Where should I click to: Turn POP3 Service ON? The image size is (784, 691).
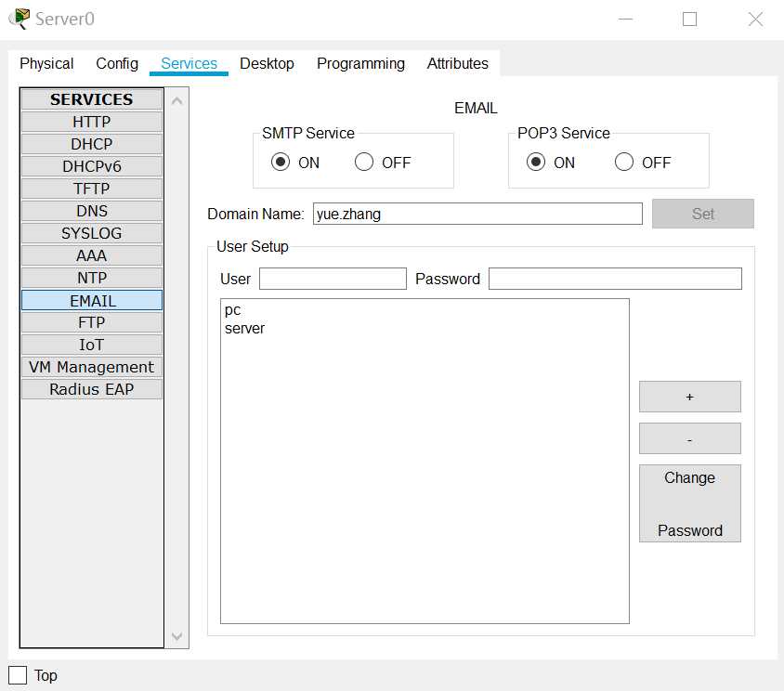[x=535, y=162]
